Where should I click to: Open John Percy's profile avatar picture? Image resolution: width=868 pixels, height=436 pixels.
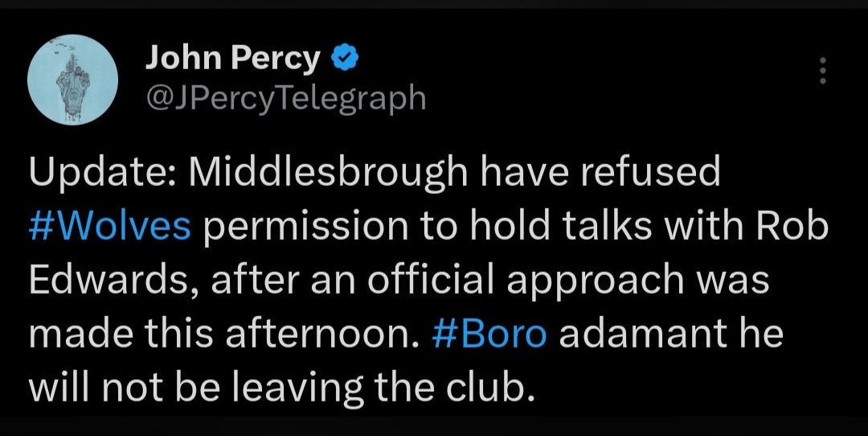pos(72,79)
